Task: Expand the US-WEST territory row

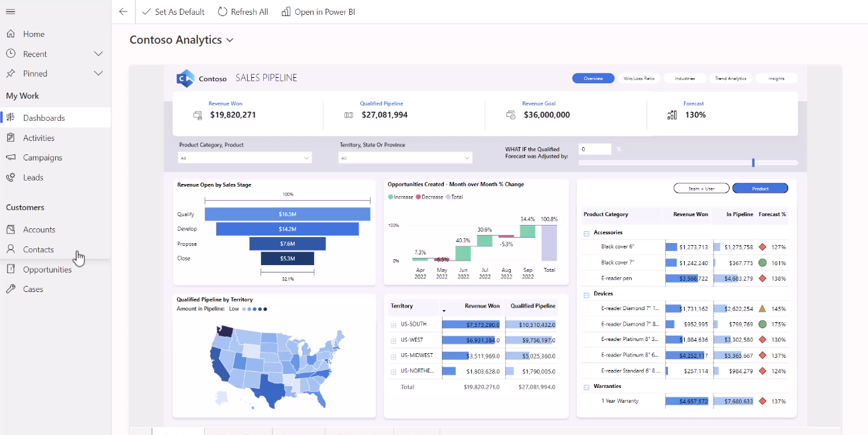Action: (x=393, y=340)
